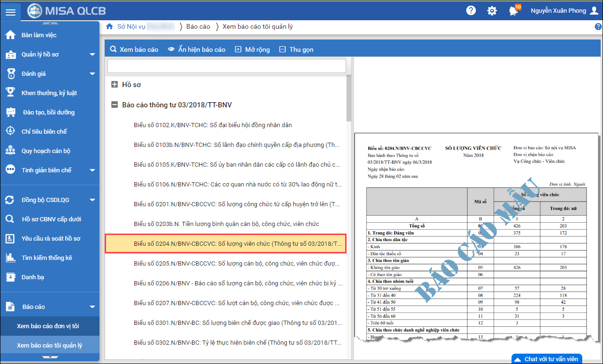The width and height of the screenshot is (603, 364).
Task: Click the Xem báo cáo button
Action: tap(134, 49)
